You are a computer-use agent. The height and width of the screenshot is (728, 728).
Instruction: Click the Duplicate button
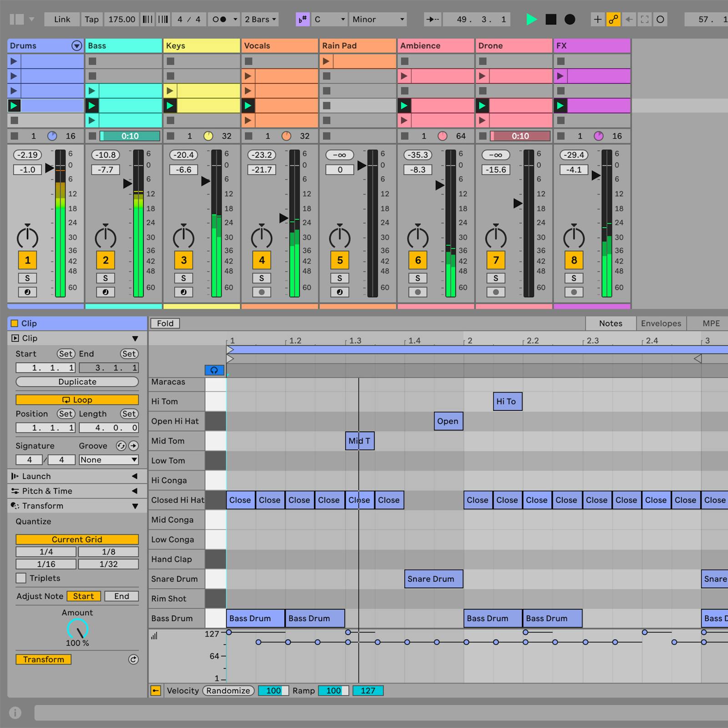click(x=77, y=382)
